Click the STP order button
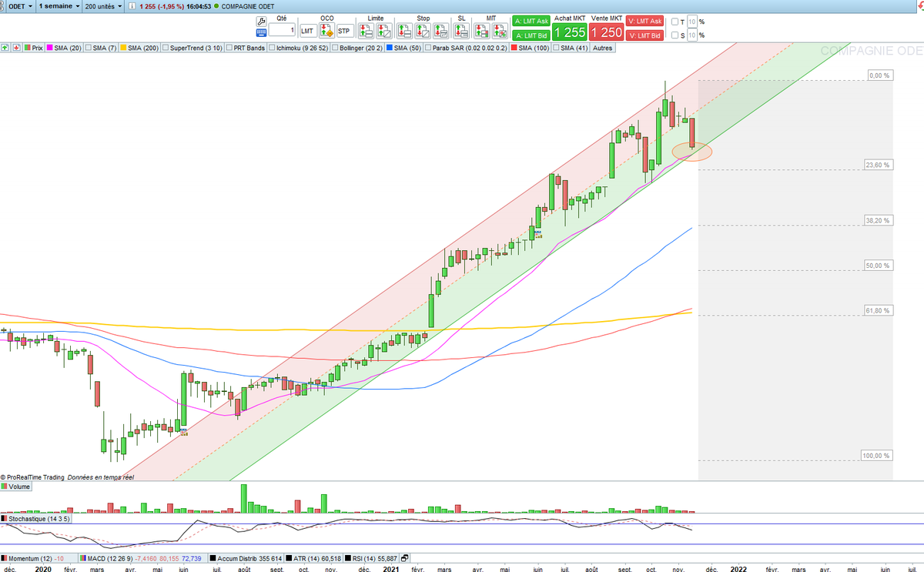Viewport: 924px width, 572px height. pos(344,31)
